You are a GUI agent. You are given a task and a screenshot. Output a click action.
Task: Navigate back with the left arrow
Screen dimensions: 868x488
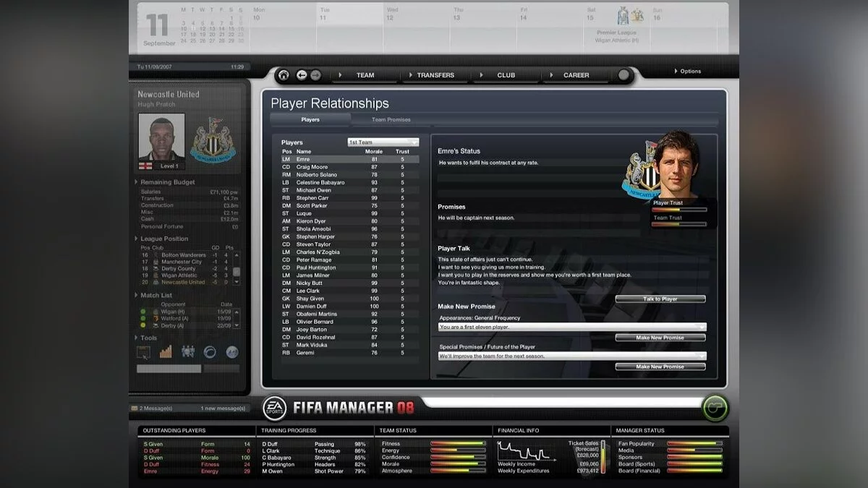click(302, 75)
